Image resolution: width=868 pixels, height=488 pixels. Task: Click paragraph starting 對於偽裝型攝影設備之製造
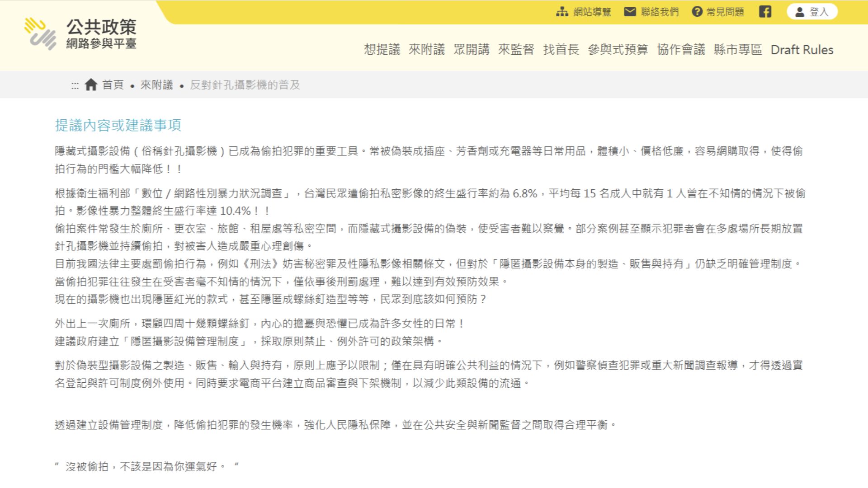tap(429, 374)
